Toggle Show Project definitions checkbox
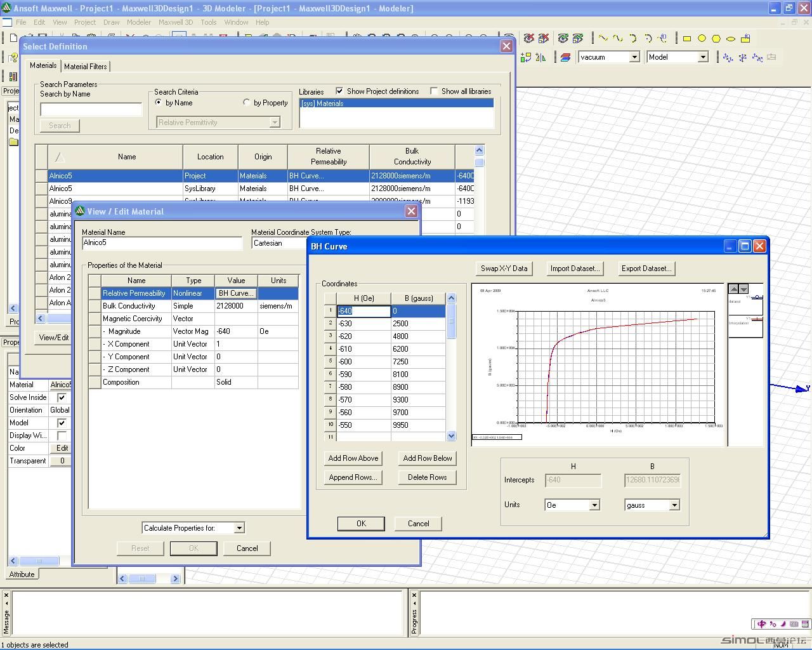The width and height of the screenshot is (812, 650). point(339,91)
